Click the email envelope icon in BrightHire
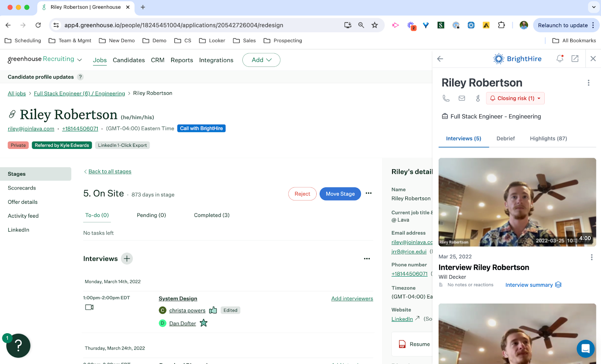Viewport: 601px width, 364px height. click(462, 98)
